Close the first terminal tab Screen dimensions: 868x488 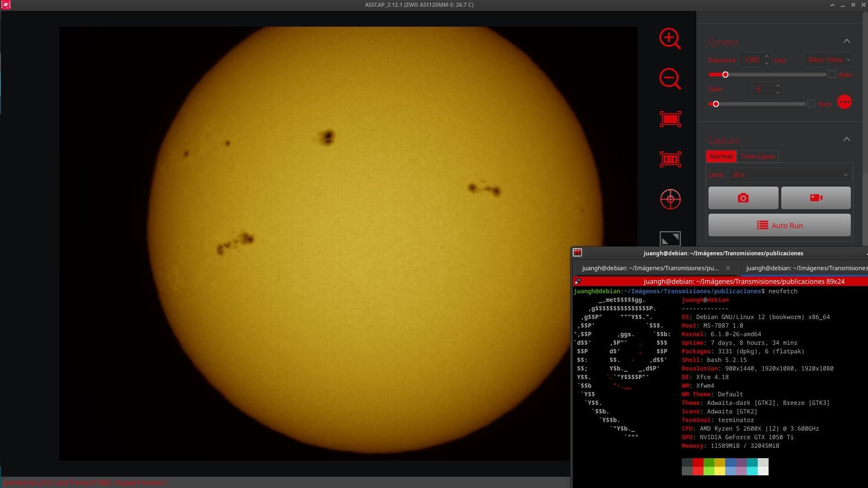click(x=728, y=268)
